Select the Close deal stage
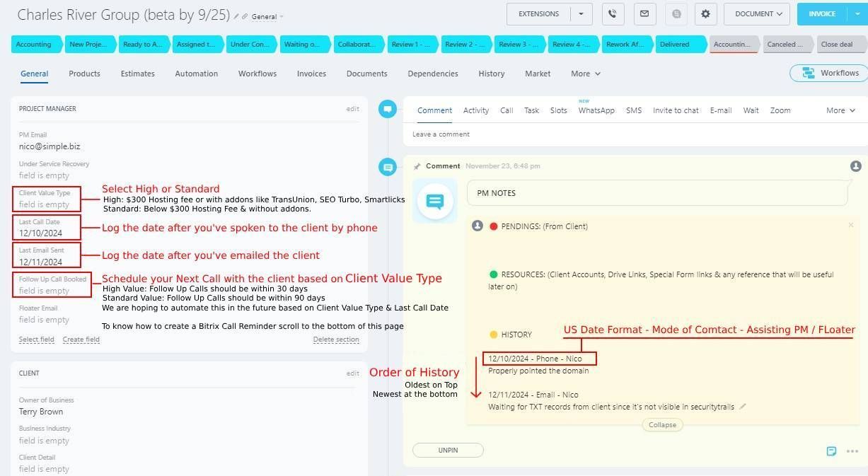The image size is (868, 476). 842,44
